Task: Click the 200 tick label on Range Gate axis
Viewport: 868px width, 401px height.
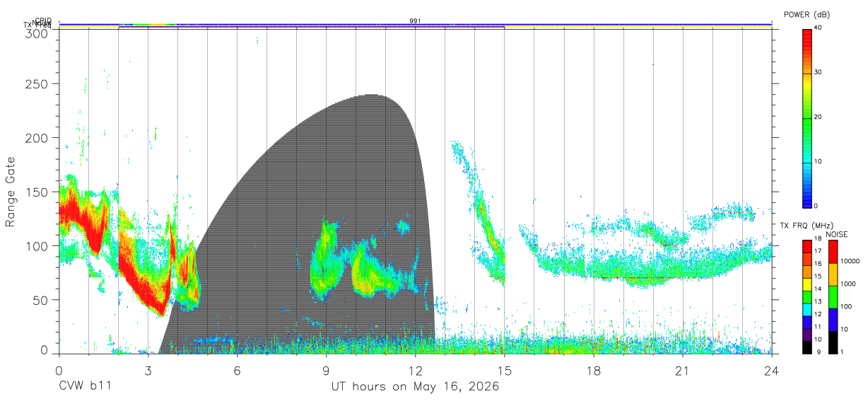Action: (38, 138)
